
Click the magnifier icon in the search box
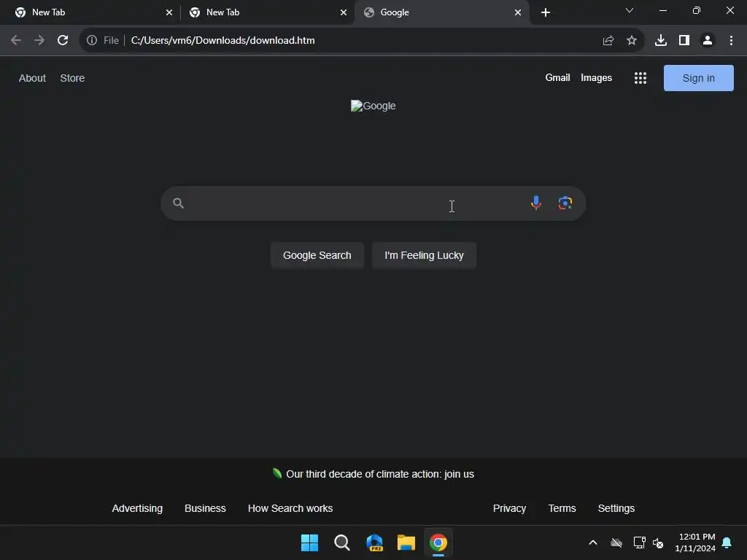[x=178, y=203]
